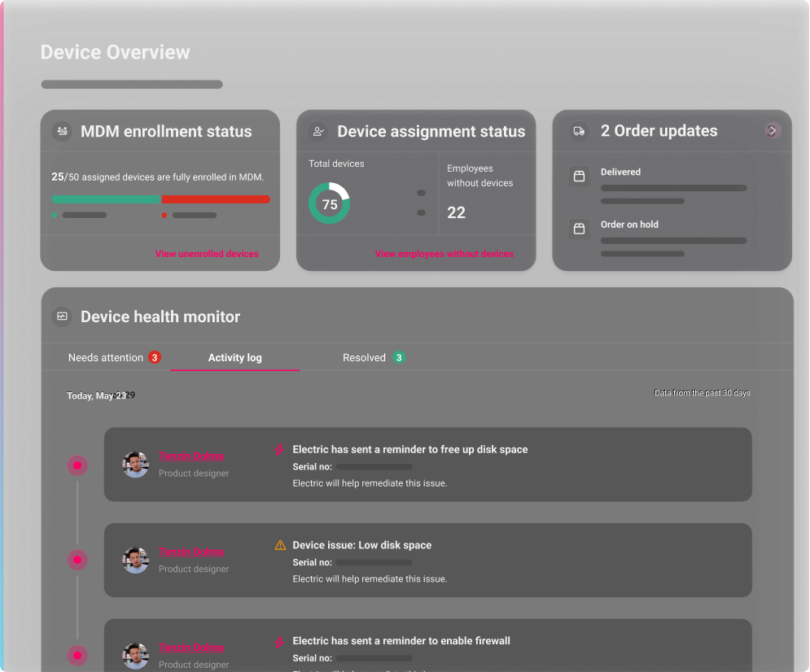Open View employees without devices link
The width and height of the screenshot is (810, 672).
(444, 254)
